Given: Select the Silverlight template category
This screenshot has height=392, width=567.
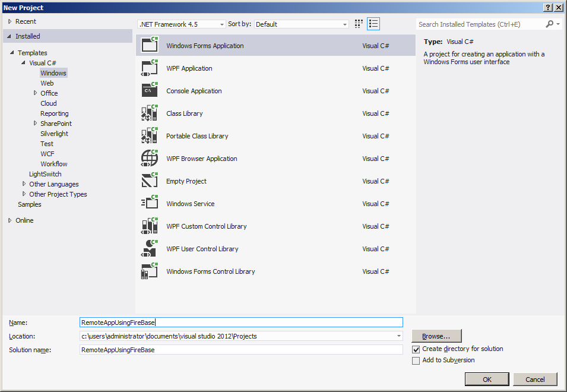Looking at the screenshot, I should (54, 134).
